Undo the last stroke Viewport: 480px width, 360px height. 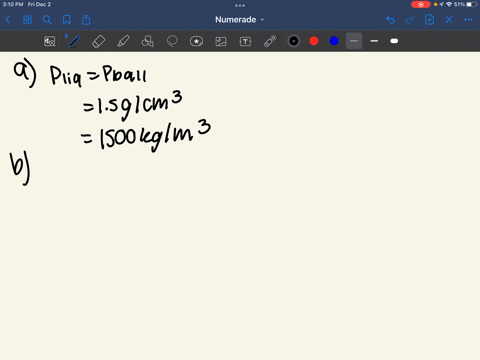coord(390,20)
